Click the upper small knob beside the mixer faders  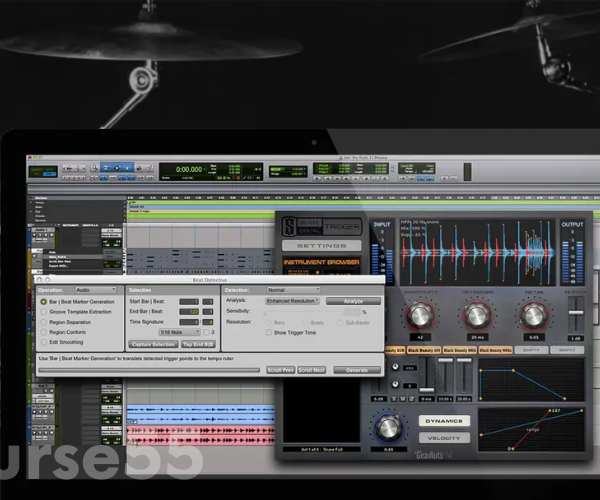coord(395,367)
